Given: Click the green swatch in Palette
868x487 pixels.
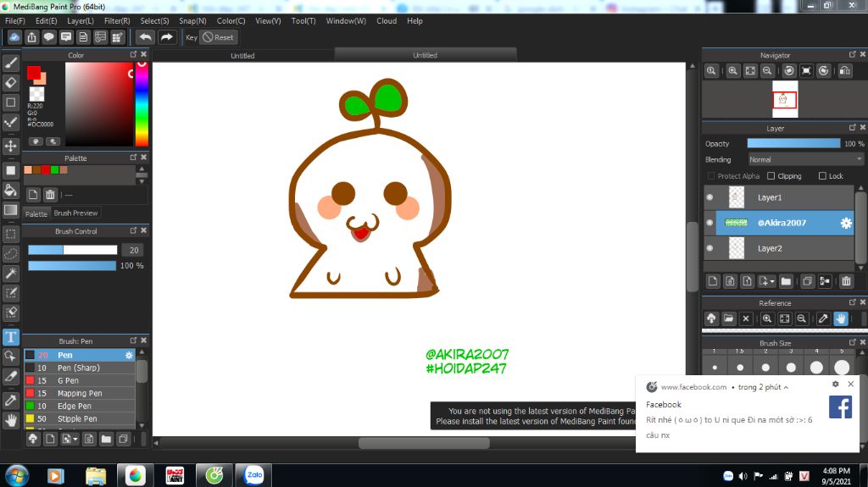Looking at the screenshot, I should coord(54,170).
